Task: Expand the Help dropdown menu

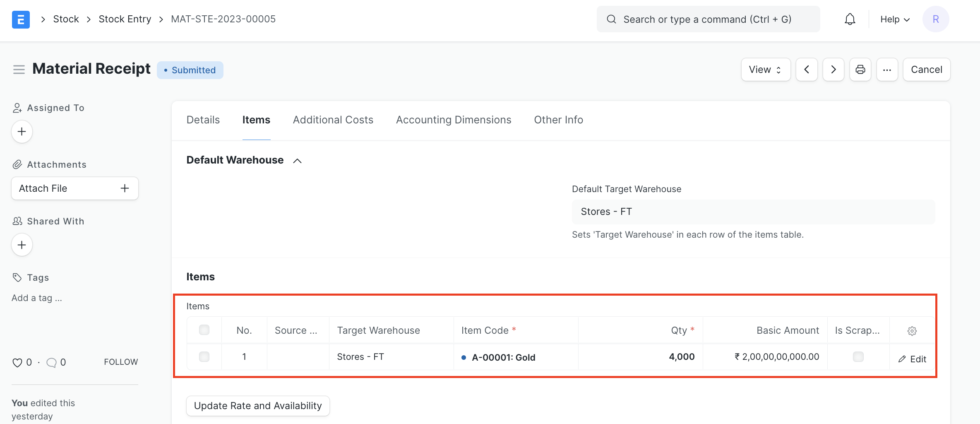Action: tap(895, 19)
